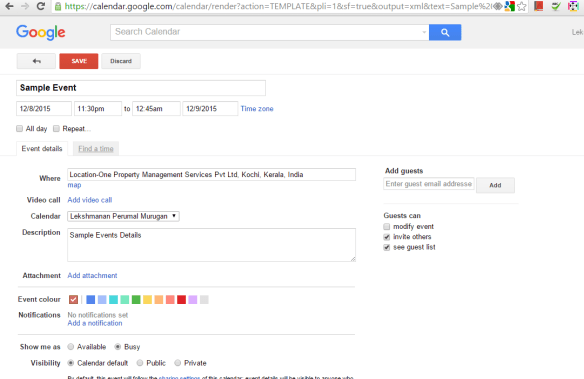Select Private visibility

click(178, 363)
